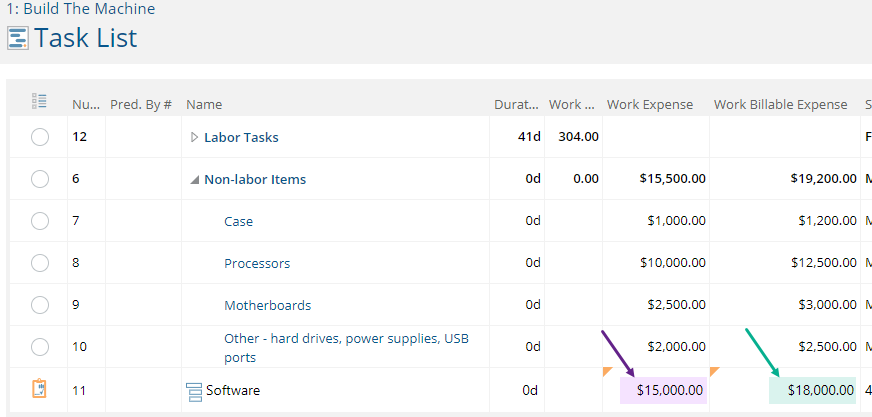Click task number 12 cell
This screenshot has height=417, width=872.
coord(80,137)
